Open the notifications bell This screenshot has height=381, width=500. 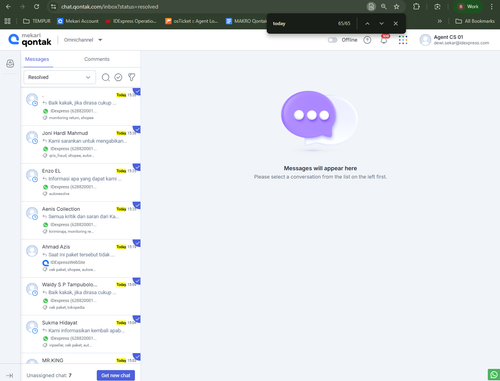[384, 40]
